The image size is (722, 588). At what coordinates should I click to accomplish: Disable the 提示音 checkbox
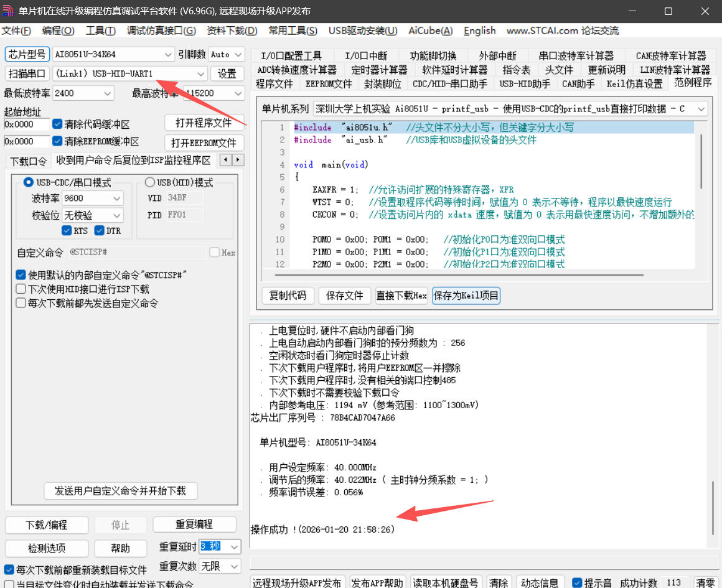(x=577, y=582)
